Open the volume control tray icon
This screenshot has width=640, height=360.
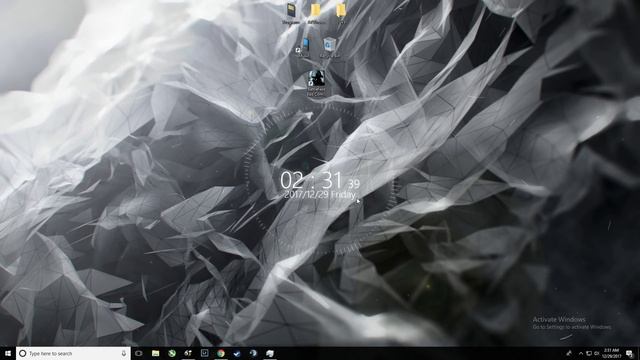point(597,353)
